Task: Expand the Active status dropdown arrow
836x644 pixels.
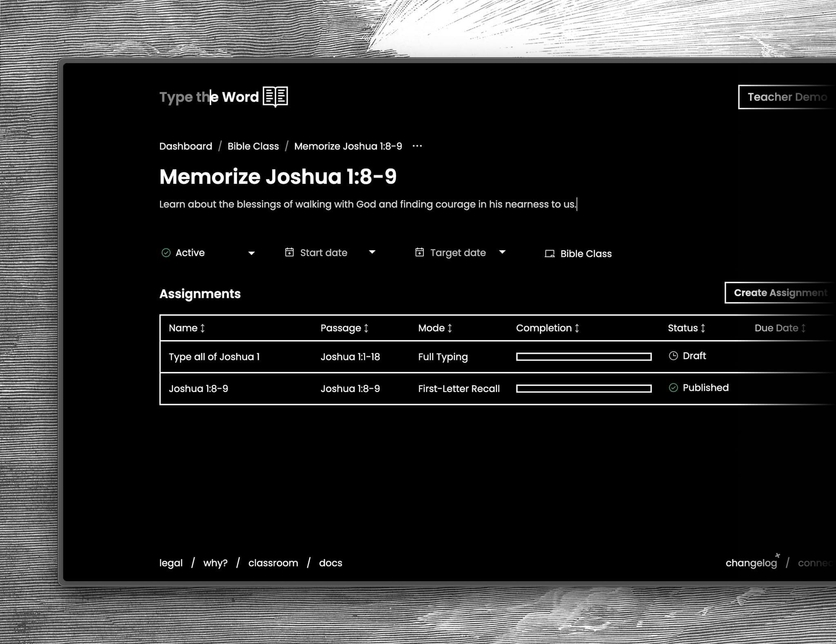Action: point(251,253)
